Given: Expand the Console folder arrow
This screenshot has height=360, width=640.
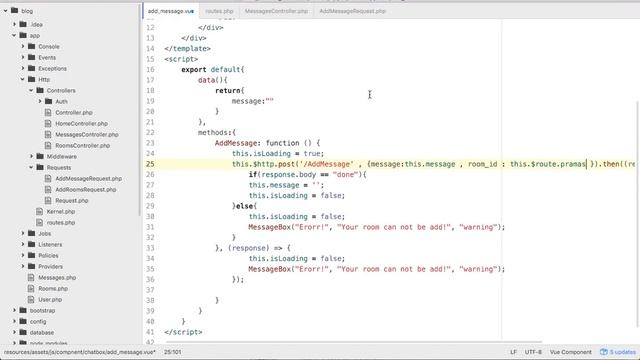Looking at the screenshot, I should tap(23, 47).
